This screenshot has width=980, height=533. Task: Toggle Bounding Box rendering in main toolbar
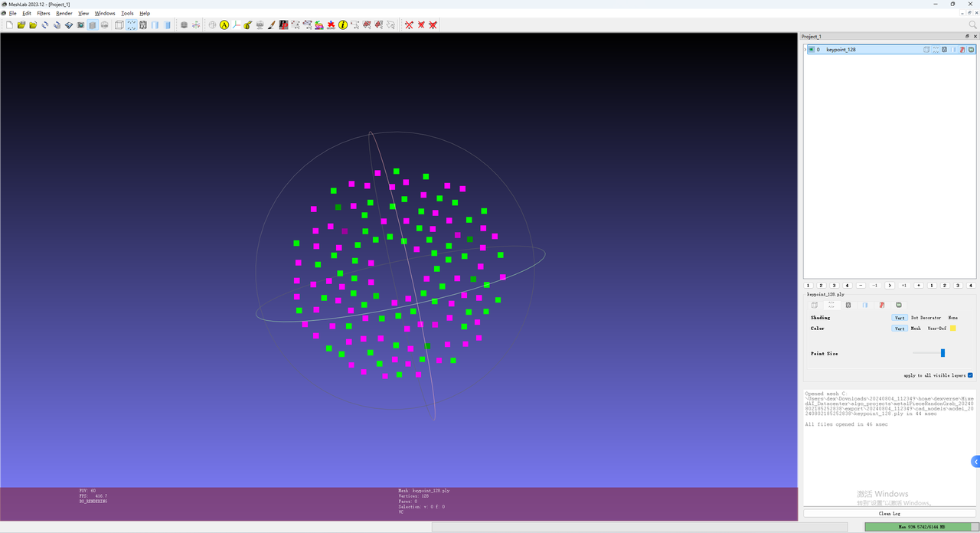pyautogui.click(x=119, y=25)
